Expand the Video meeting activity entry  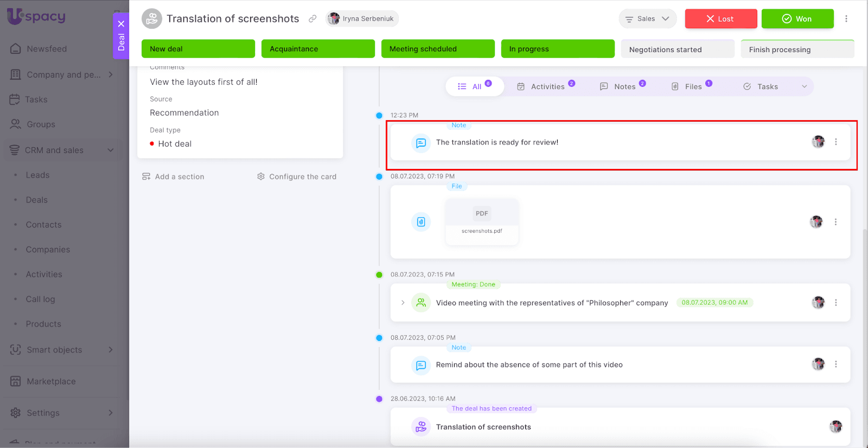pyautogui.click(x=403, y=302)
